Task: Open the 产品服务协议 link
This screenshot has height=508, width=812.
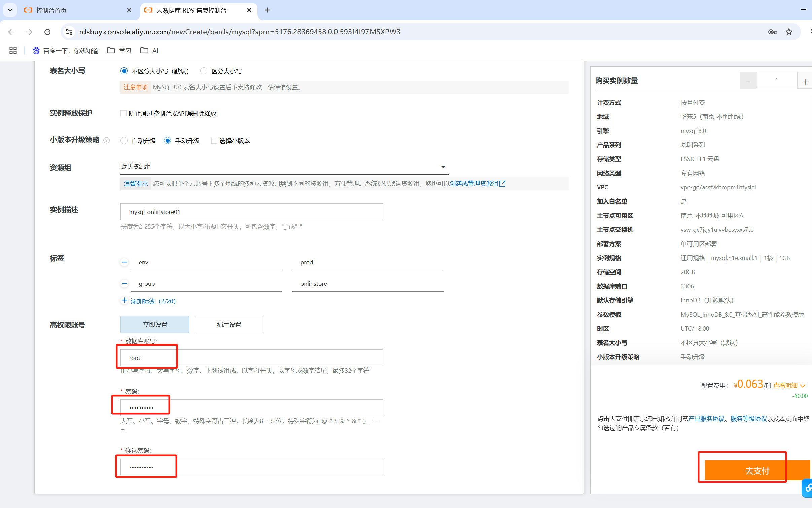Action: coord(706,419)
